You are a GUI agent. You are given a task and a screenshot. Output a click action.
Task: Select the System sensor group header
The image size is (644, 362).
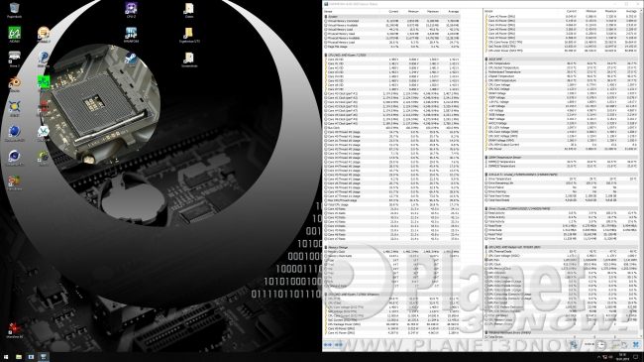391,17
